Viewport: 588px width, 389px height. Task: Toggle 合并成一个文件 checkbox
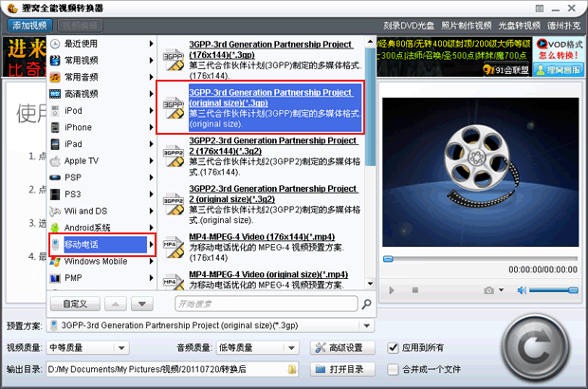click(393, 369)
